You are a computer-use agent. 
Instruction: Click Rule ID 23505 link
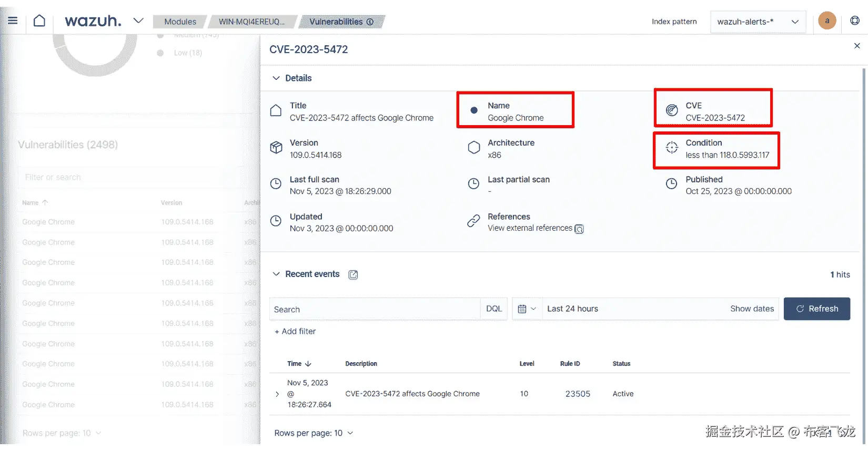(x=578, y=394)
